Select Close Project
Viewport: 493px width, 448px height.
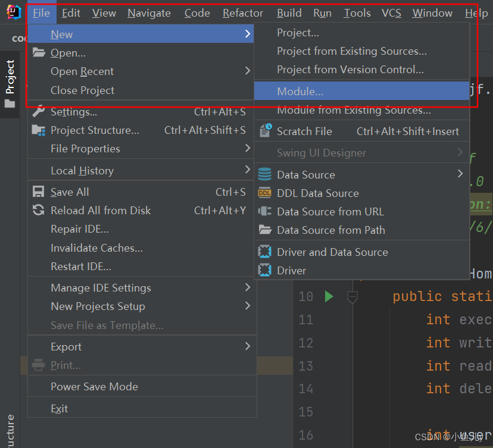point(141,90)
